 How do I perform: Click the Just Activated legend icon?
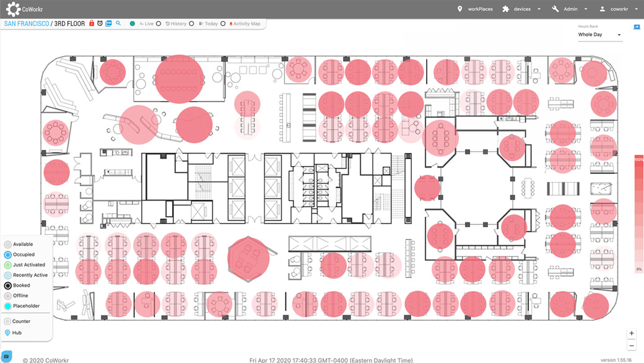click(8, 265)
